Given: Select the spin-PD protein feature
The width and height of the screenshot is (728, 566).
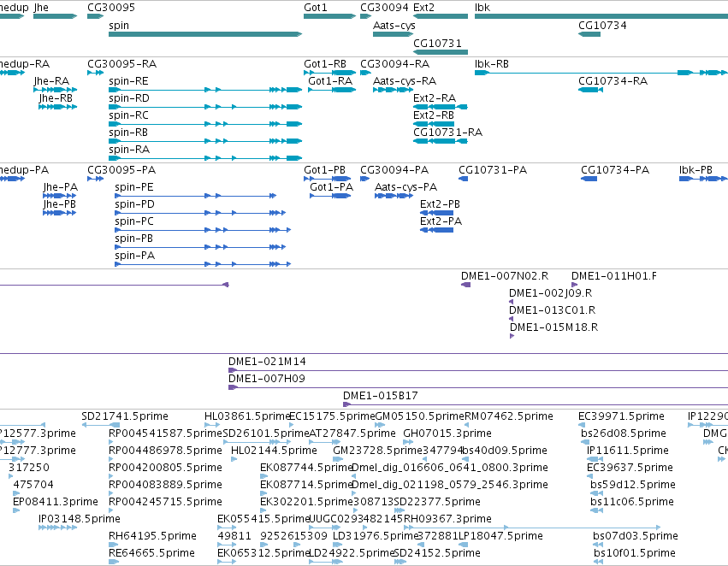Looking at the screenshot, I should click(x=200, y=213).
